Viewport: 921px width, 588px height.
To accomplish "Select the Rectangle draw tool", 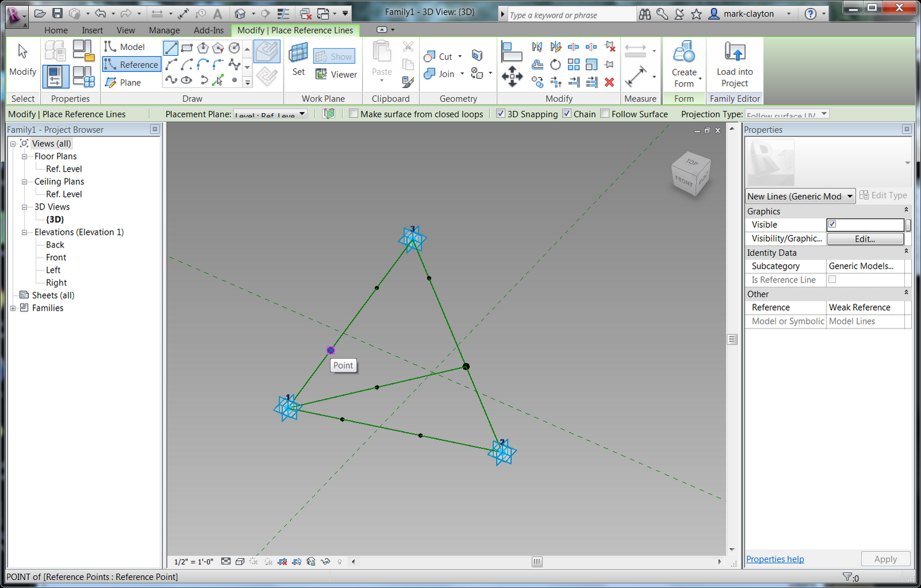I will 186,50.
